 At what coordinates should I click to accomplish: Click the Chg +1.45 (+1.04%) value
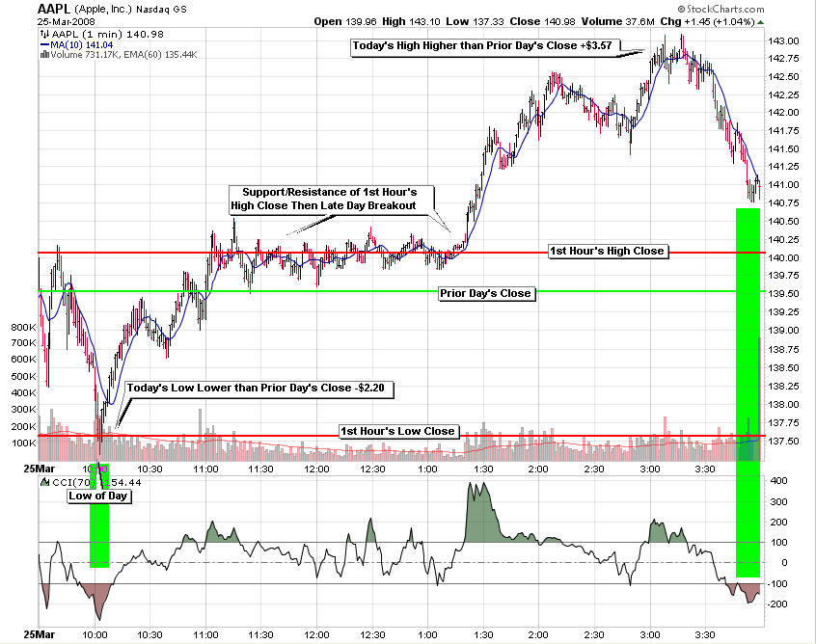[707, 22]
